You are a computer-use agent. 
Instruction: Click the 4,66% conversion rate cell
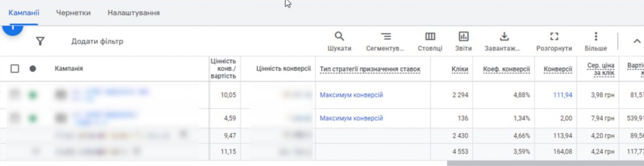pos(521,136)
